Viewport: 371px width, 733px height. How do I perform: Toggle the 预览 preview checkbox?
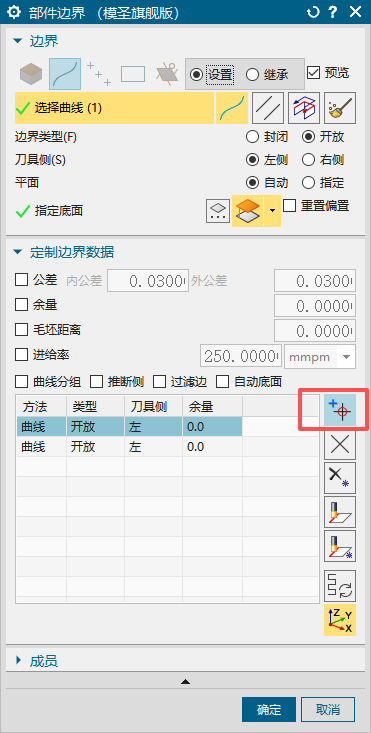click(328, 72)
